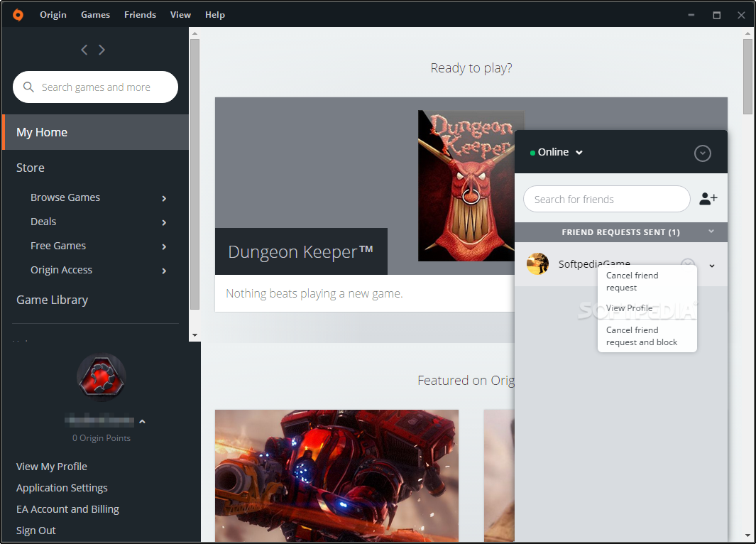Click the add friend icon
Image resolution: width=756 pixels, height=544 pixels.
708,198
